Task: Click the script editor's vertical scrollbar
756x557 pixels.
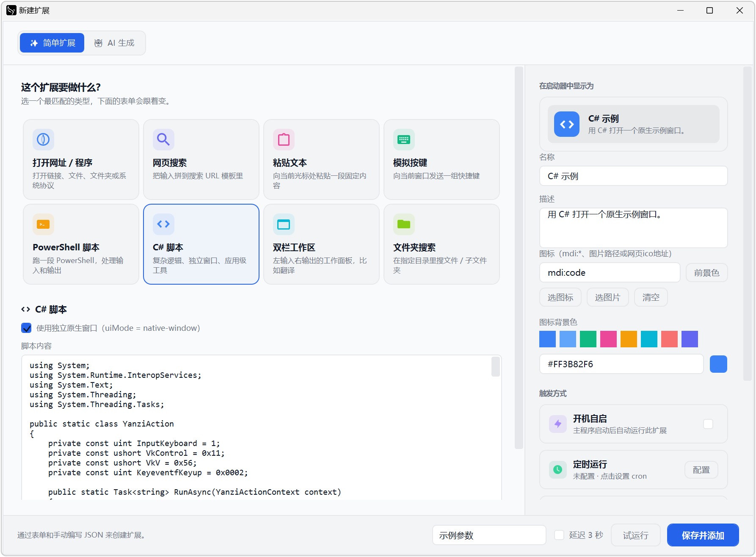Action: (496, 366)
